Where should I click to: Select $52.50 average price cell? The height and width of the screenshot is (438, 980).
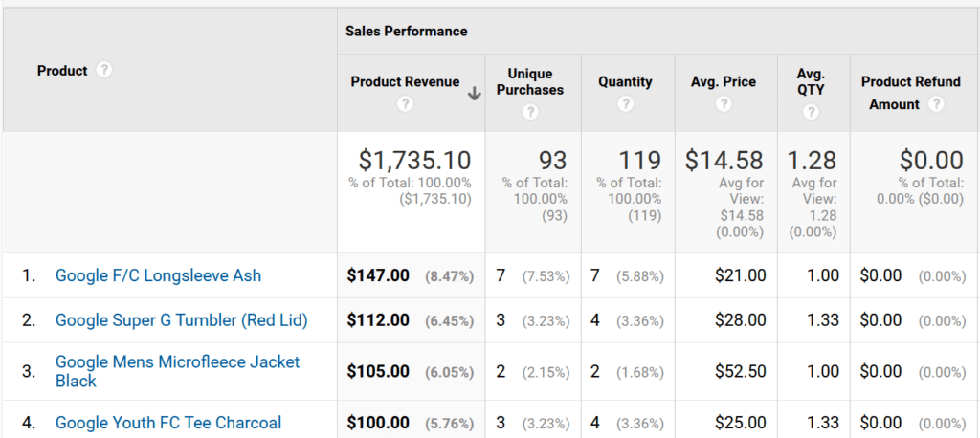click(741, 371)
